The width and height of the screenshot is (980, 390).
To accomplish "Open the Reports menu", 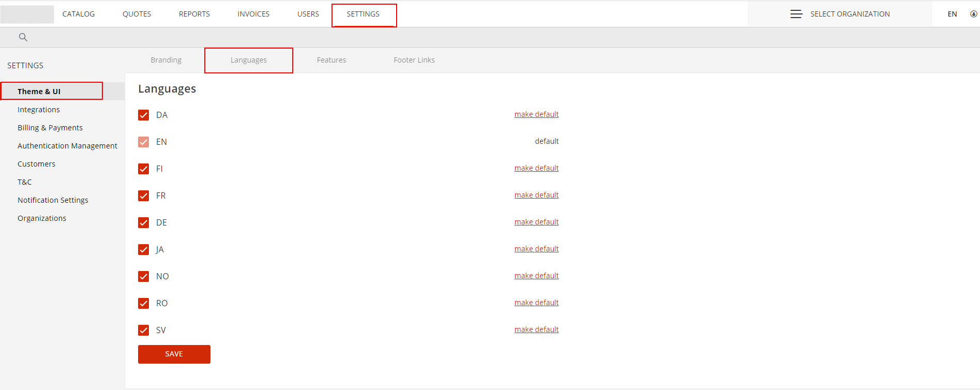I will click(194, 14).
